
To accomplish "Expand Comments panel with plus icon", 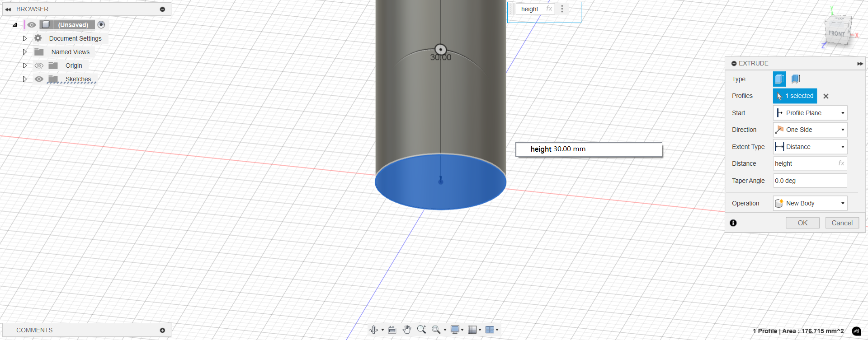I will point(162,331).
